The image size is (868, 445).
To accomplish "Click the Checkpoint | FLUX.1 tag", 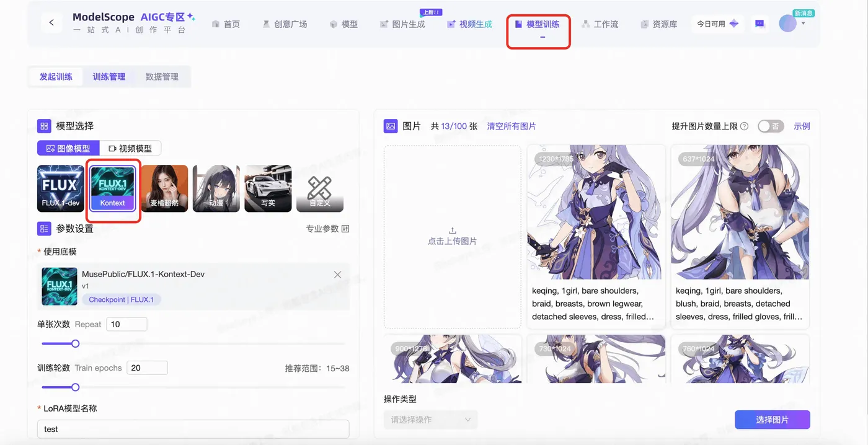I will click(x=122, y=299).
